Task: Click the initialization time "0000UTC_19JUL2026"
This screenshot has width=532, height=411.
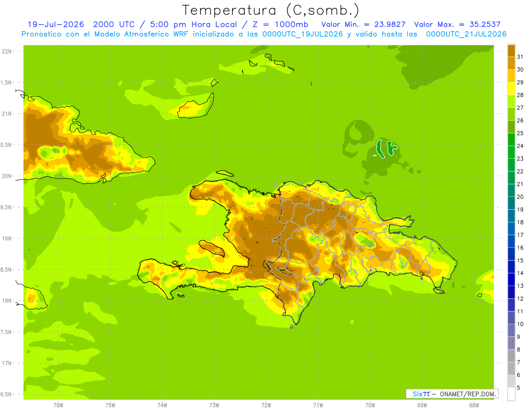Action: [303, 34]
